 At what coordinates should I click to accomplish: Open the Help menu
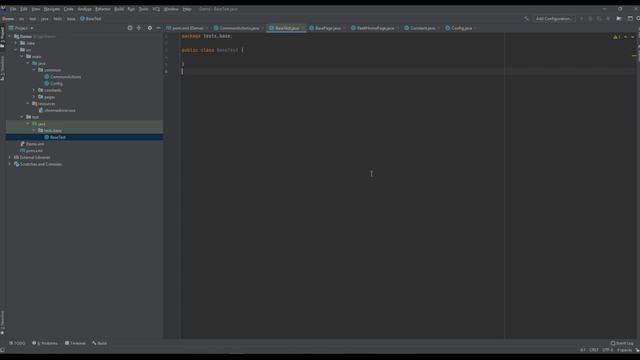point(187,9)
